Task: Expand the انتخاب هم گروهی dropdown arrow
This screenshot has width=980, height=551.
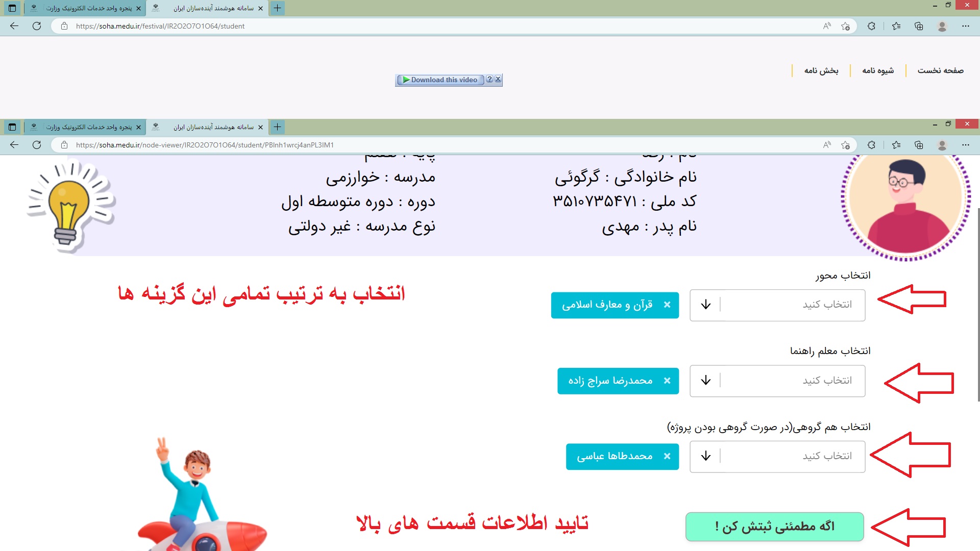Action: coord(705,456)
